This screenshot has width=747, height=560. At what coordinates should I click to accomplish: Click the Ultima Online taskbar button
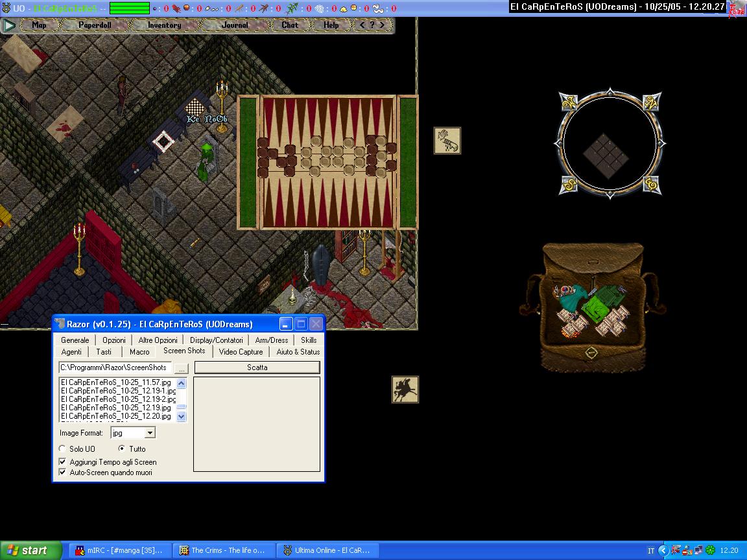click(x=327, y=550)
